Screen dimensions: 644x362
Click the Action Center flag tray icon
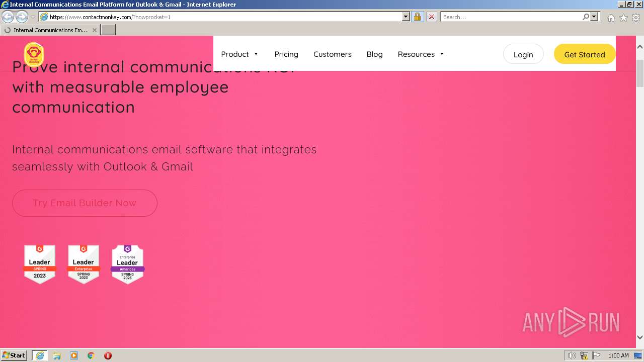click(596, 355)
